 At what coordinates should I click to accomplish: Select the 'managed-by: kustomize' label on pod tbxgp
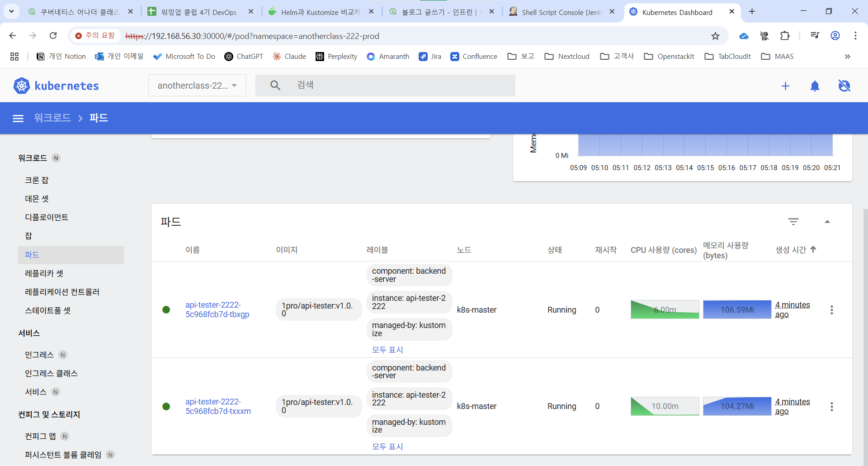click(x=409, y=329)
